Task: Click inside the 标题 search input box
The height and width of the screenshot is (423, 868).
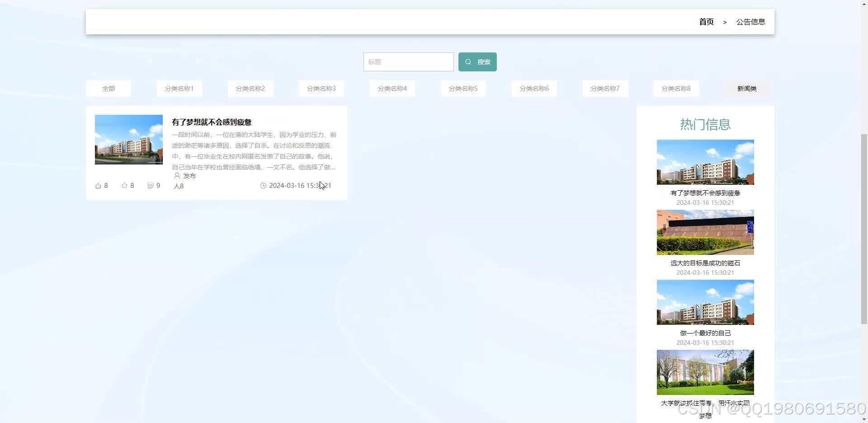Action: [408, 61]
